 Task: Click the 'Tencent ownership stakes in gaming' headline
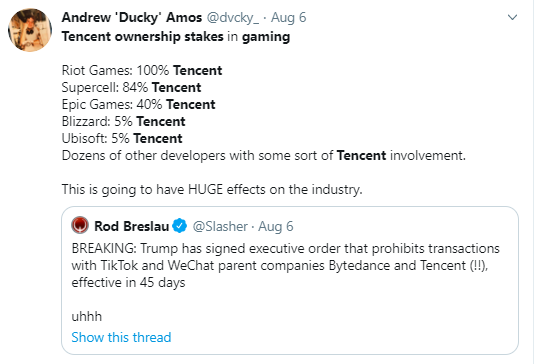pyautogui.click(x=176, y=36)
